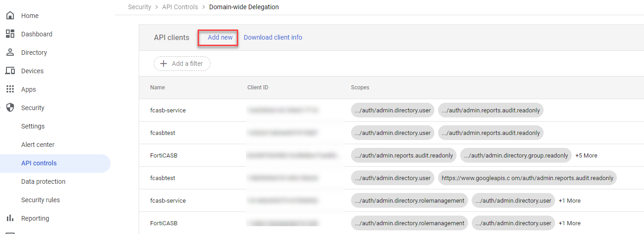Expand '+1 More' scopes for fcasb-service
The width and height of the screenshot is (644, 234).
click(x=569, y=201)
